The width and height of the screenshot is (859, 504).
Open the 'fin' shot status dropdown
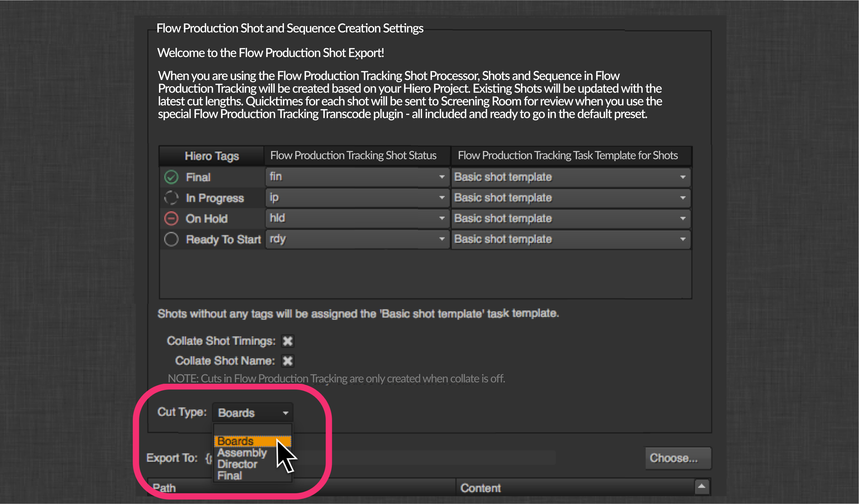(357, 177)
